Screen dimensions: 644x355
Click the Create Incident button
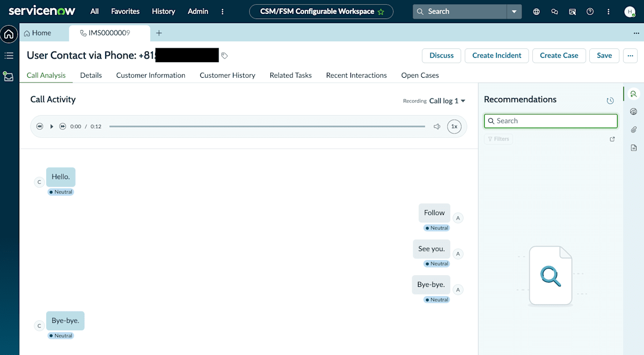click(x=497, y=55)
